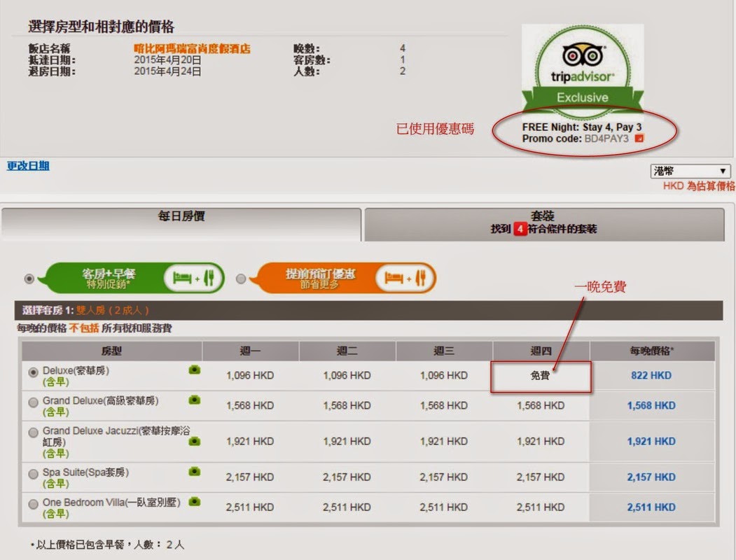Select 提前預訂優惠 rate plan radio
This screenshot has height=560, width=736.
pyautogui.click(x=242, y=279)
